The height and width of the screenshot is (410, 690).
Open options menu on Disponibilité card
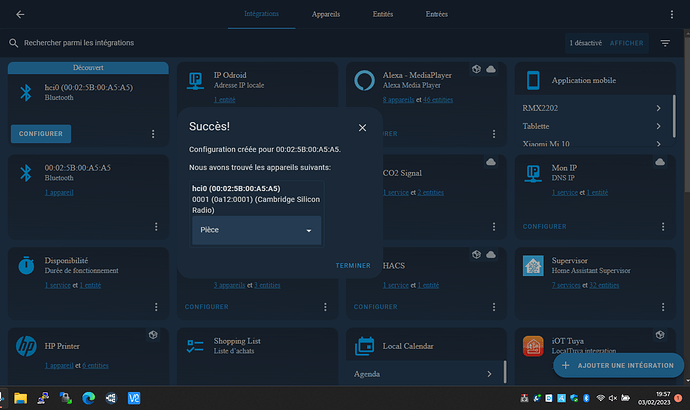pyautogui.click(x=156, y=307)
